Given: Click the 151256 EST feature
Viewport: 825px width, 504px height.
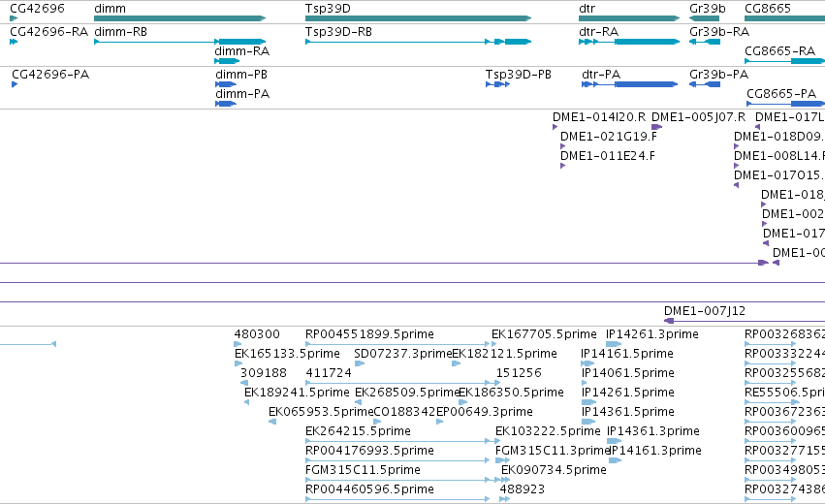Looking at the screenshot, I should 497,383.
